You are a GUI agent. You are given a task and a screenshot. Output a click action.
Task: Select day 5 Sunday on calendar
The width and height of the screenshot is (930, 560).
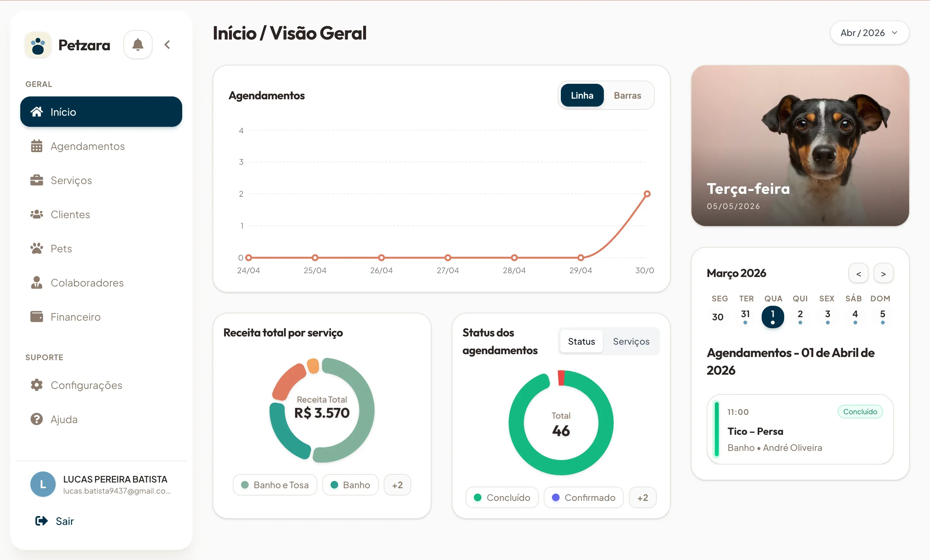point(883,317)
